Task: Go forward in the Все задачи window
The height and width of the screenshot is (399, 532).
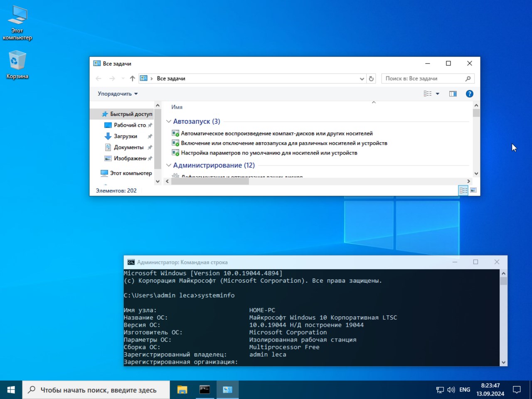Action: [112, 79]
